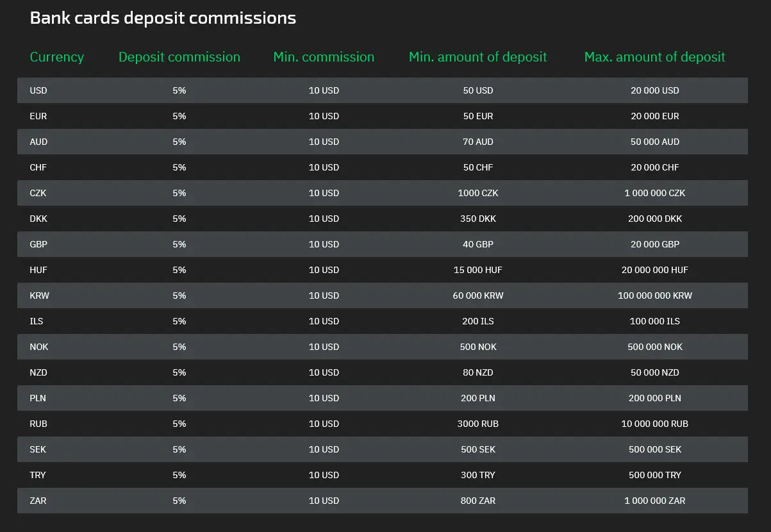Screen dimensions: 771x532
Task: Click the ZAR currency cell
Action: [38, 501]
